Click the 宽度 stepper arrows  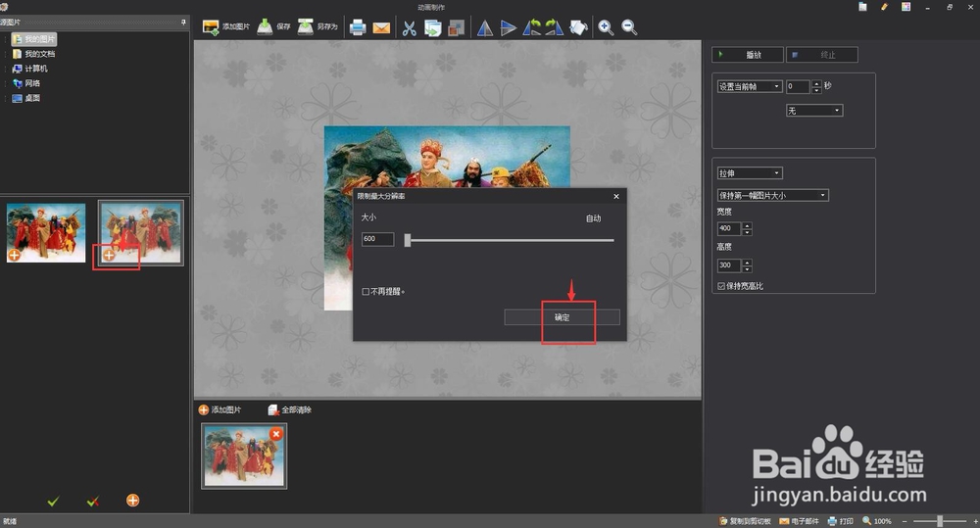pos(747,228)
